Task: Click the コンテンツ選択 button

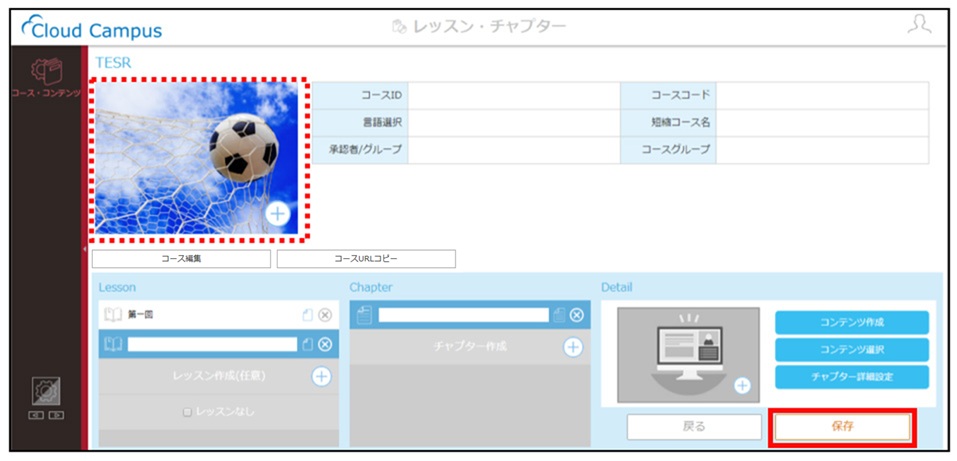Action: point(852,350)
